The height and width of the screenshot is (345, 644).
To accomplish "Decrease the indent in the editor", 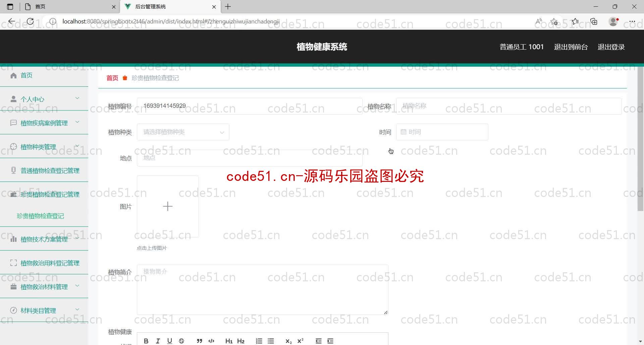I will coord(319,341).
